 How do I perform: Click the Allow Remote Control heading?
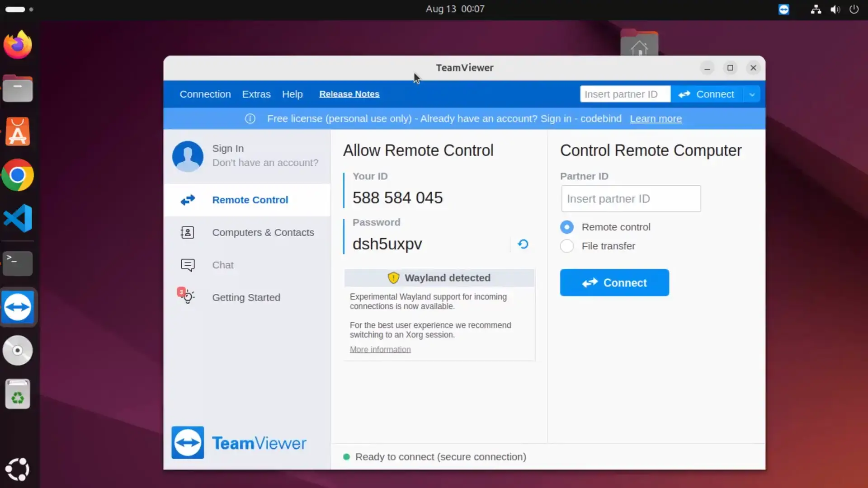coord(418,150)
